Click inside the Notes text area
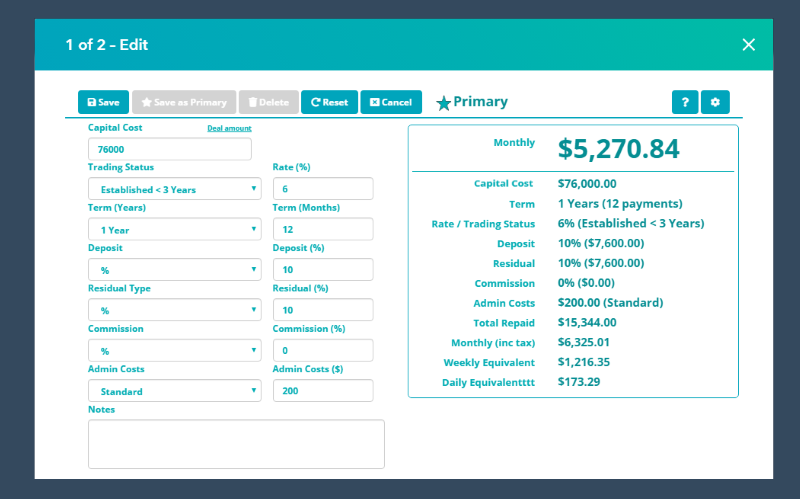This screenshot has height=500, width=800. coord(236,444)
